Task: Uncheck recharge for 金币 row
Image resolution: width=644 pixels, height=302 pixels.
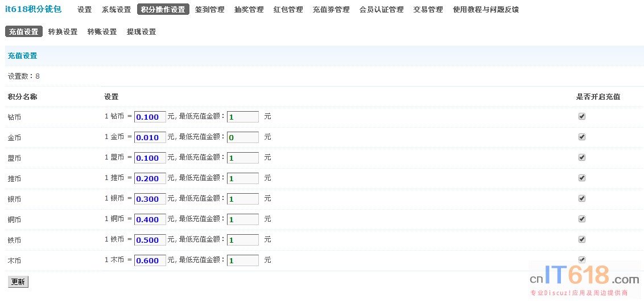Action: coord(581,137)
